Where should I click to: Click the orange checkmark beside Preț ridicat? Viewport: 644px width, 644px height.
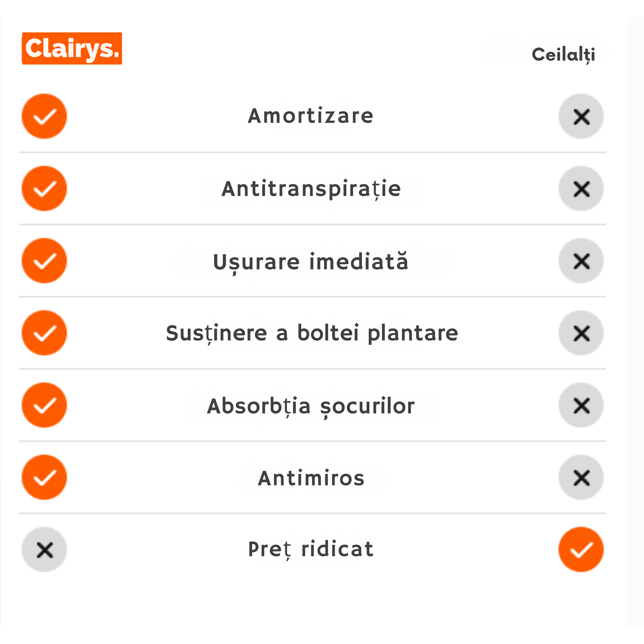click(x=581, y=550)
